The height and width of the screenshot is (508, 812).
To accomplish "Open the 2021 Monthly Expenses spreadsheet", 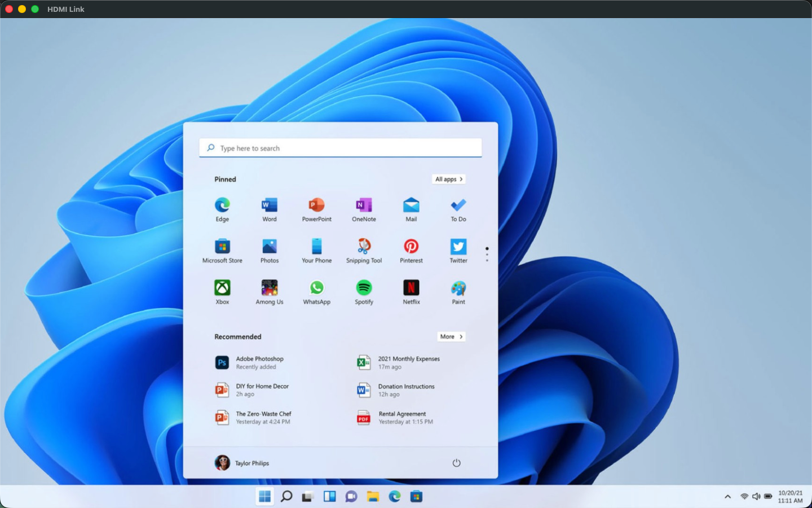I will tap(399, 362).
